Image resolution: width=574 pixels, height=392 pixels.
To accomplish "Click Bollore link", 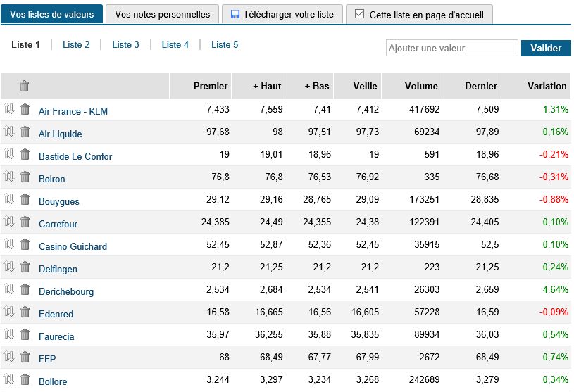I will [53, 381].
